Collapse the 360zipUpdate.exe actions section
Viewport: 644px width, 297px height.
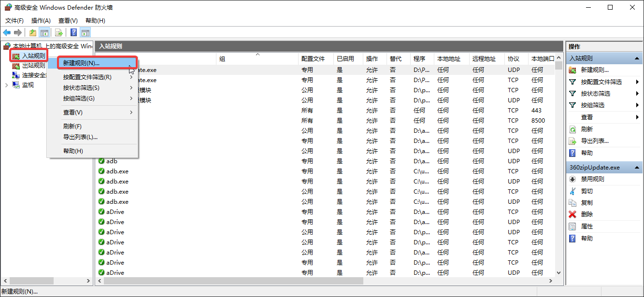pyautogui.click(x=638, y=168)
